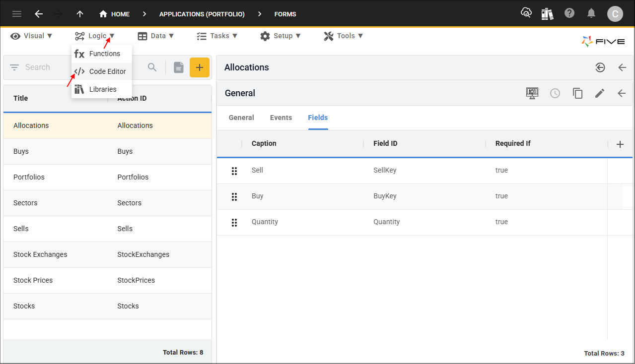The width and height of the screenshot is (635, 364).
Task: Open the documentation library icon
Action: pos(547,13)
